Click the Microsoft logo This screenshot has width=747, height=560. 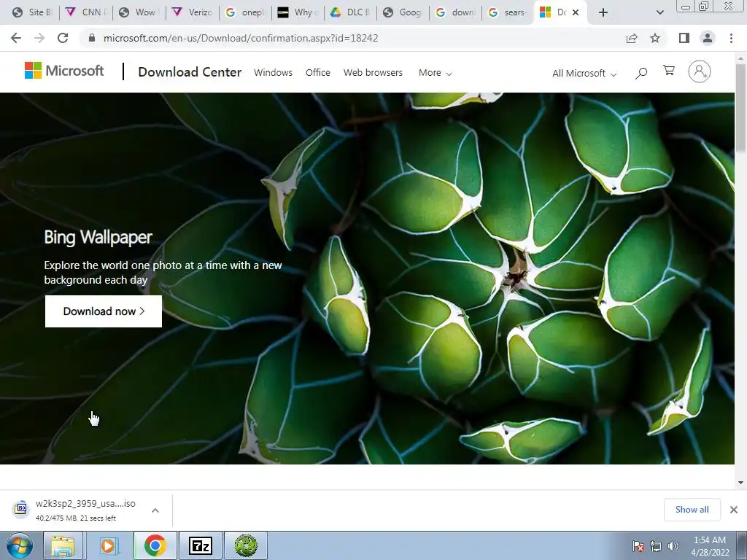point(64,71)
